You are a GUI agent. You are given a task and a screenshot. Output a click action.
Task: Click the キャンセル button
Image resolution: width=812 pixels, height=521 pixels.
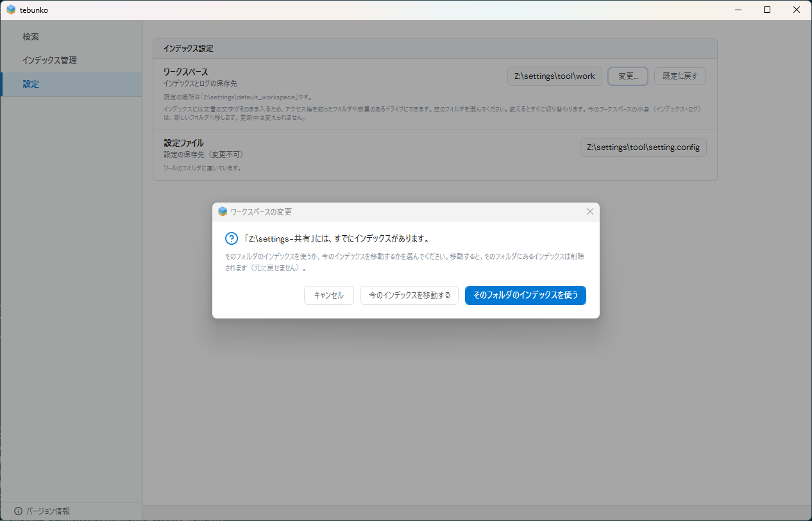coord(329,295)
